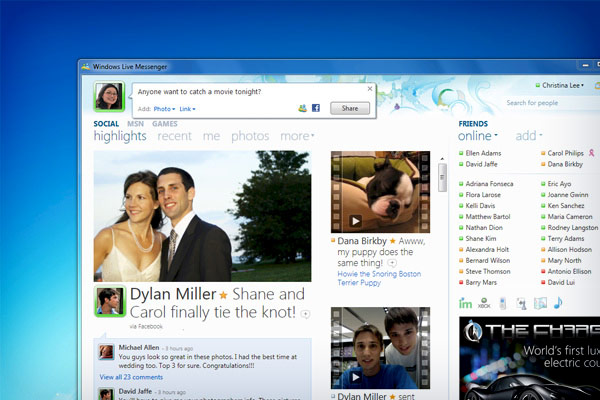Open the Xbox icon
The width and height of the screenshot is (600, 400).
[x=484, y=304]
